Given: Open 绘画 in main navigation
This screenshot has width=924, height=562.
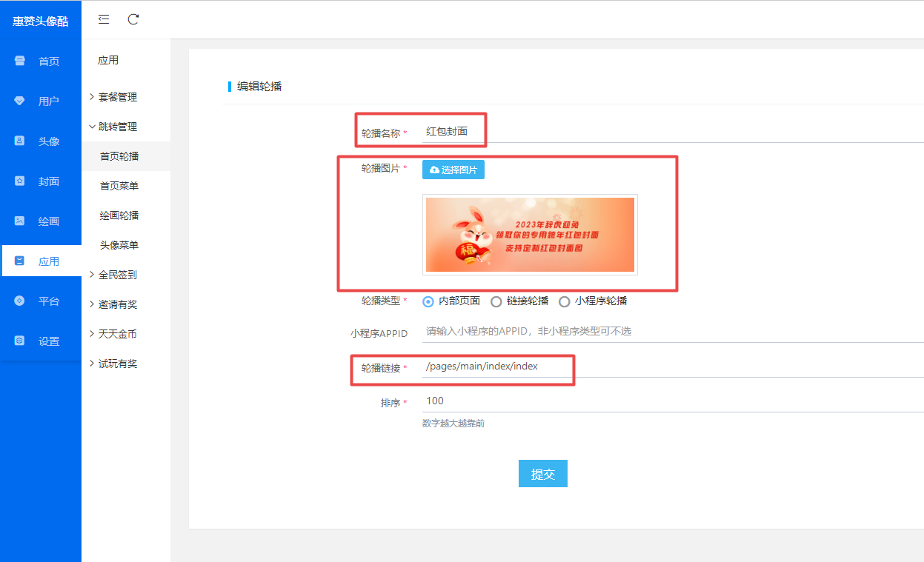Looking at the screenshot, I should [x=41, y=221].
